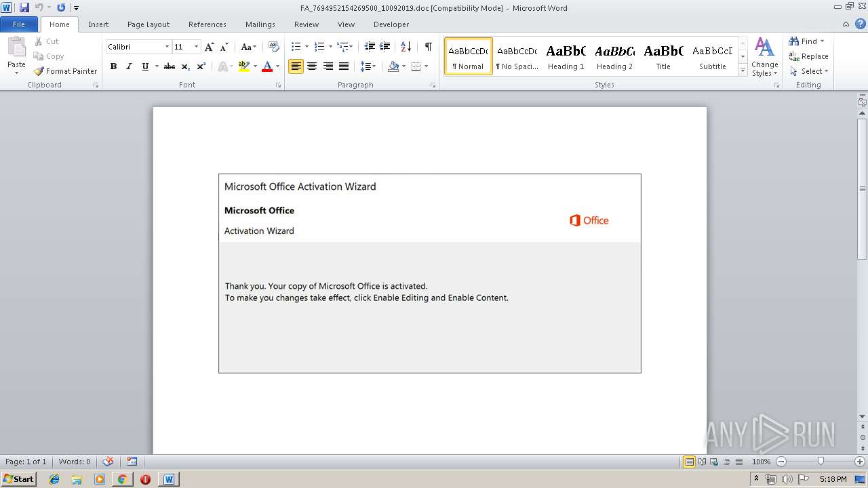Toggle Align Text Right

(x=328, y=66)
